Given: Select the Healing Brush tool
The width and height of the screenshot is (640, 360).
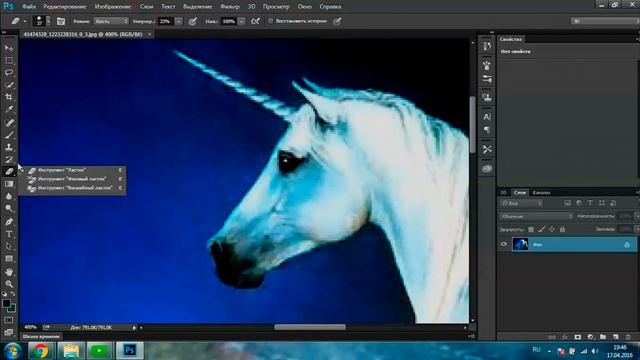Looking at the screenshot, I should tap(9, 122).
